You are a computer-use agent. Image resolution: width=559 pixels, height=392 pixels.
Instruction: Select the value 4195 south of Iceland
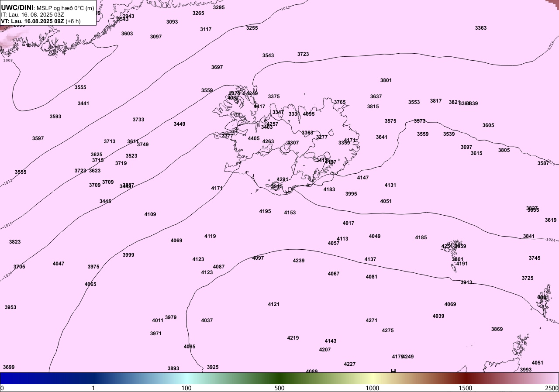coord(265,211)
